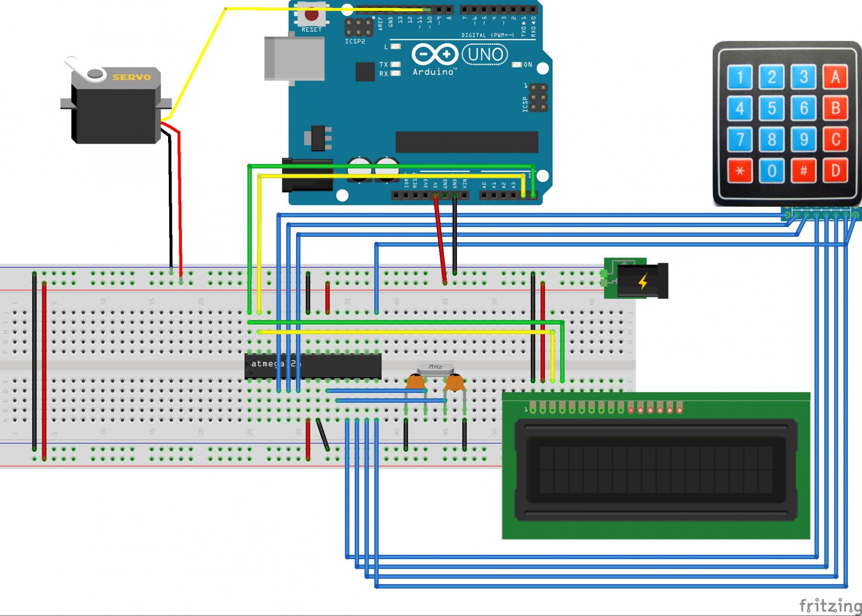The height and width of the screenshot is (616, 862).
Task: Click the Arduino ON power LED
Action: click(517, 65)
